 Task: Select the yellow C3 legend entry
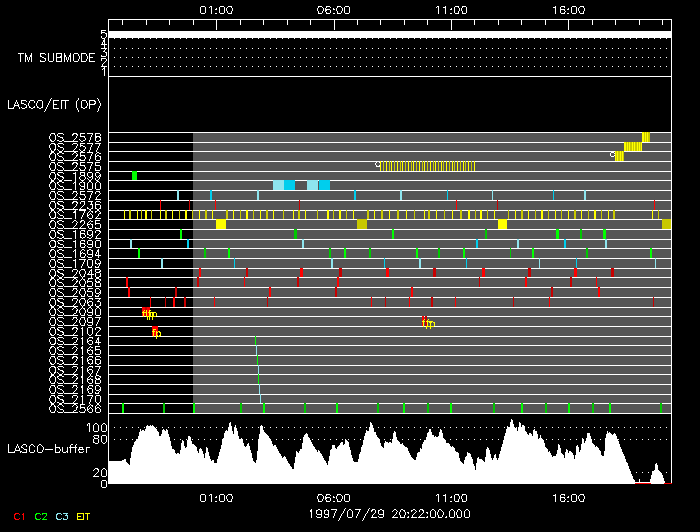click(x=64, y=516)
